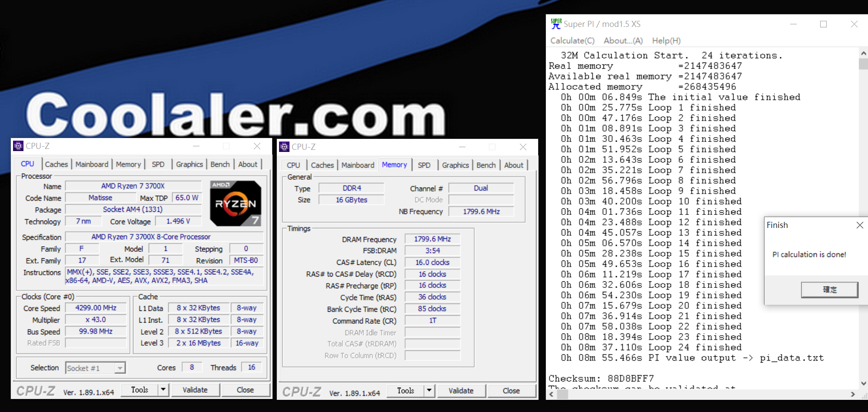Click the AMD Ryzen 7 3700X name field
This screenshot has width=868, height=412.
click(x=133, y=186)
